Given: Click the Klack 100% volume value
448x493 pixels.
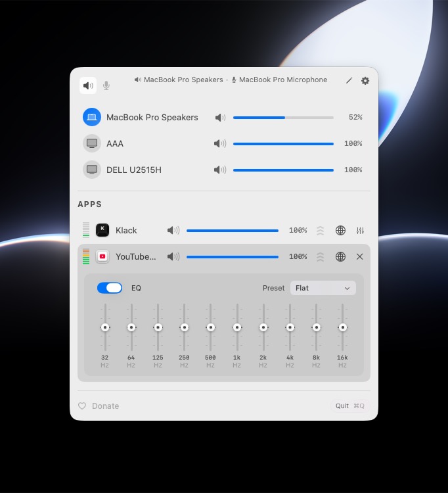Looking at the screenshot, I should [298, 230].
